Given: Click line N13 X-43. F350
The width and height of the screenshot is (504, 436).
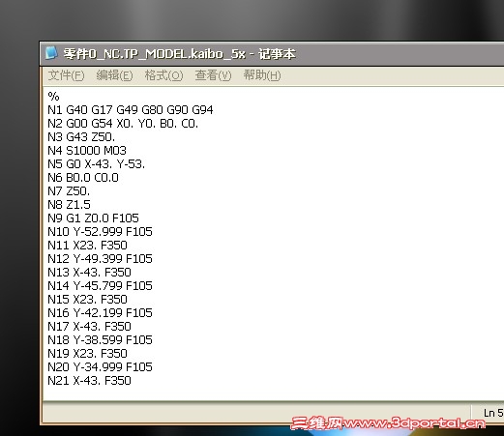Looking at the screenshot, I should [x=89, y=273].
